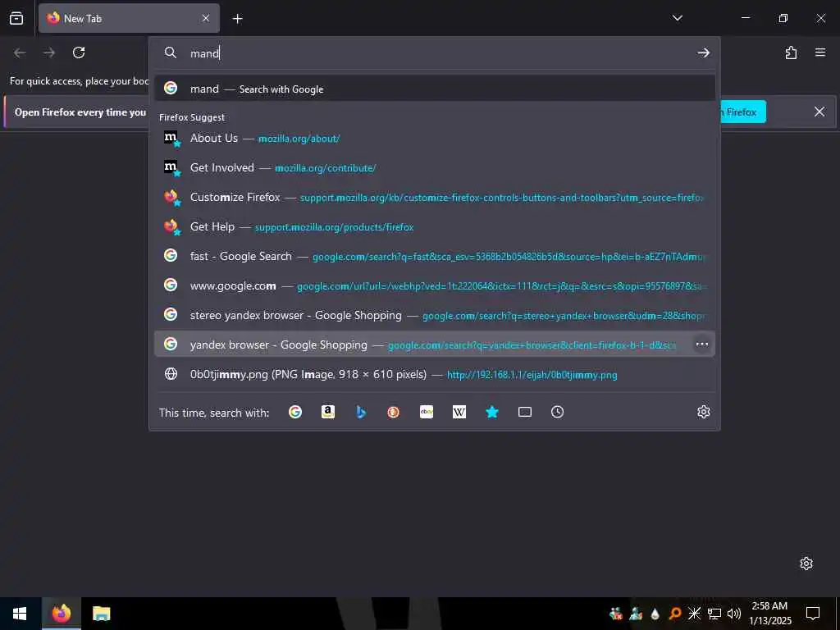Search this time with Google
840x630 pixels.
tap(295, 412)
